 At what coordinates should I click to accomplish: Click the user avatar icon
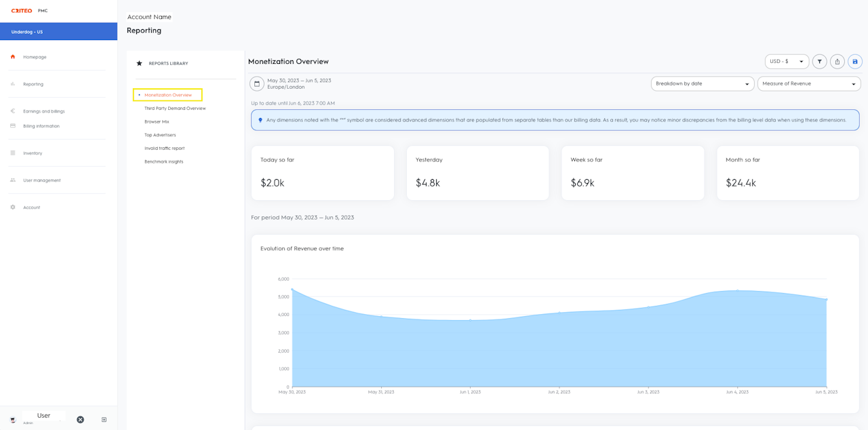(13, 420)
